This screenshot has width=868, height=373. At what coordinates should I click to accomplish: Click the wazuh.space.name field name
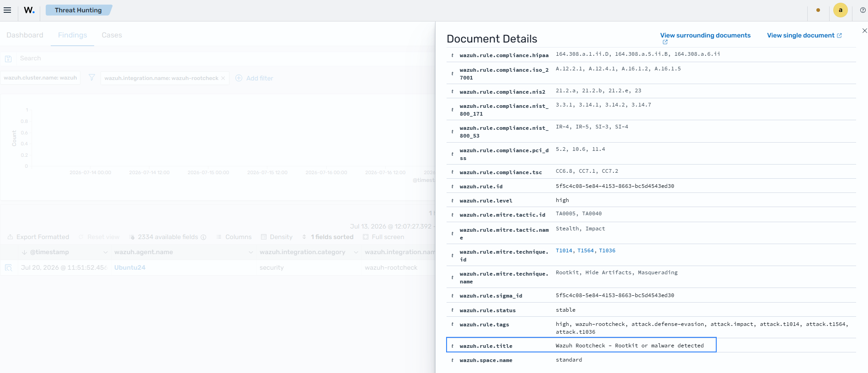click(486, 361)
